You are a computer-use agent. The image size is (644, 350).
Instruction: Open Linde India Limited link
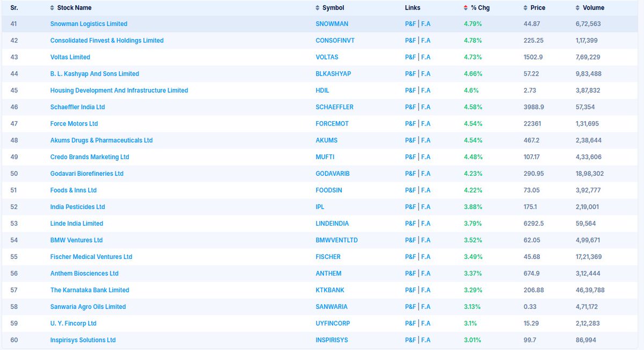[77, 223]
